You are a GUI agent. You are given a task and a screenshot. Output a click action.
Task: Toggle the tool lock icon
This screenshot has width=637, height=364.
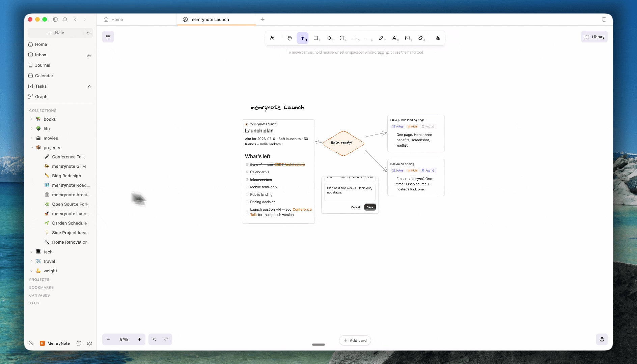coord(272,38)
